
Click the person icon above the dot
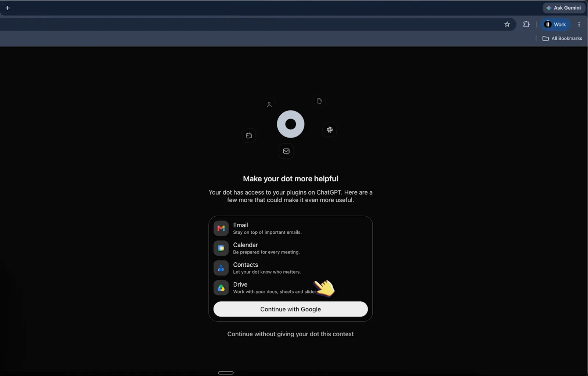click(269, 104)
